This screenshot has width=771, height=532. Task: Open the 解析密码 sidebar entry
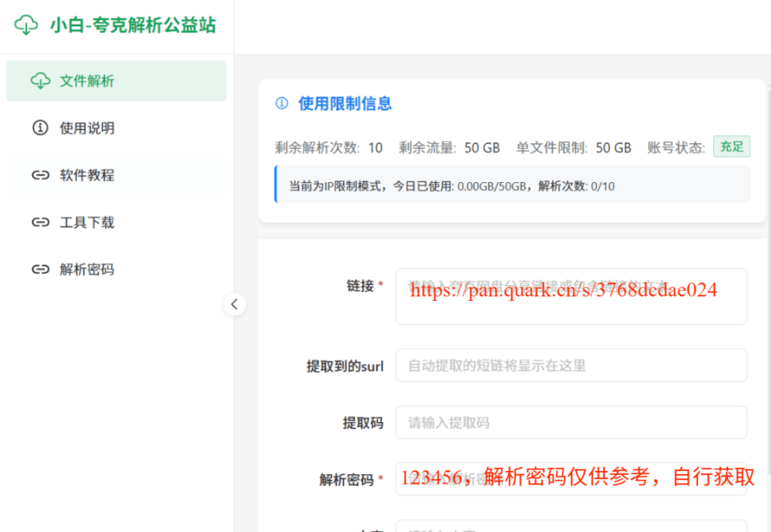pyautogui.click(x=116, y=269)
